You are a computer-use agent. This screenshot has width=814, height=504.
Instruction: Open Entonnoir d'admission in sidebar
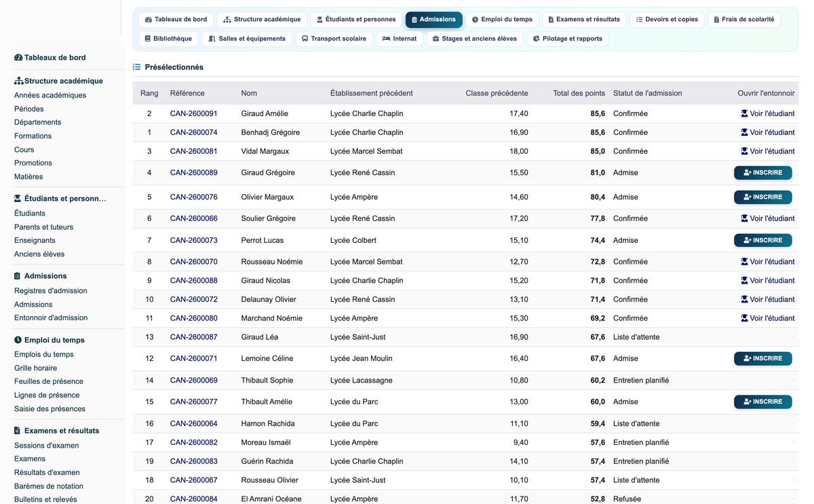(51, 318)
